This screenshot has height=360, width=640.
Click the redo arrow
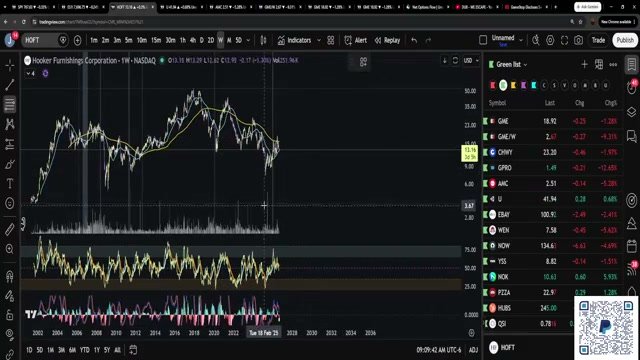(428, 40)
